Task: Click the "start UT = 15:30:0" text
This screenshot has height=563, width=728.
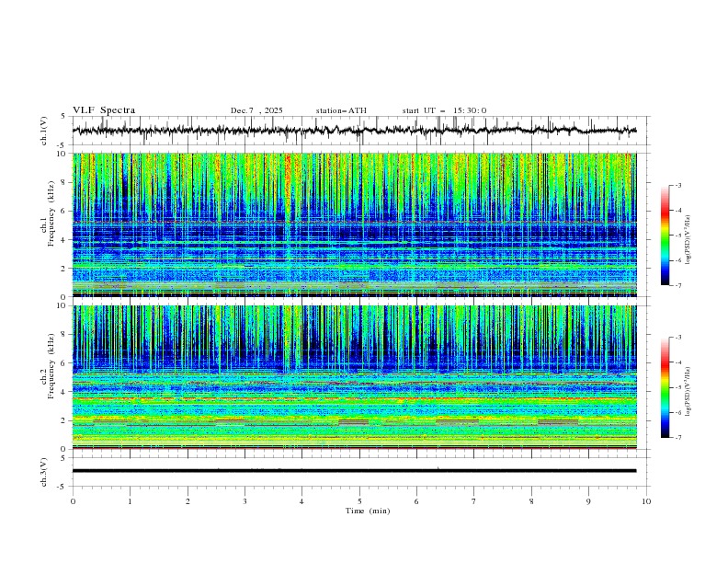Action: [444, 110]
